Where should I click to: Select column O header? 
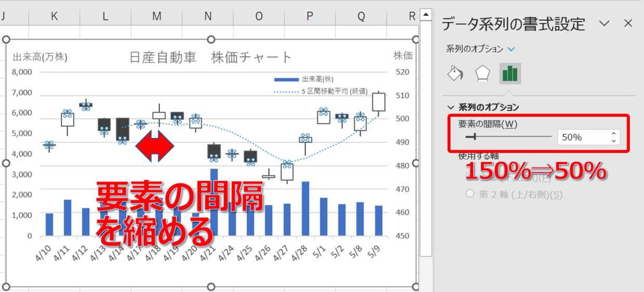pos(259,17)
